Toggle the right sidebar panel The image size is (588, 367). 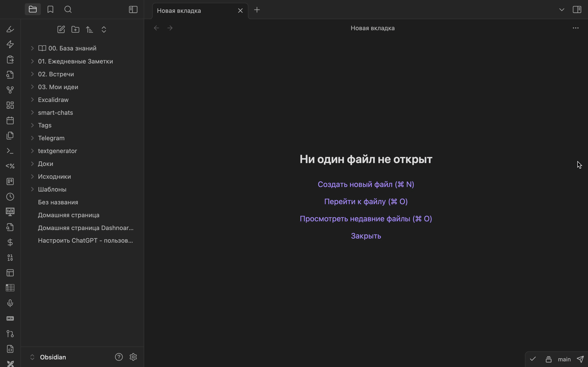coord(577,10)
